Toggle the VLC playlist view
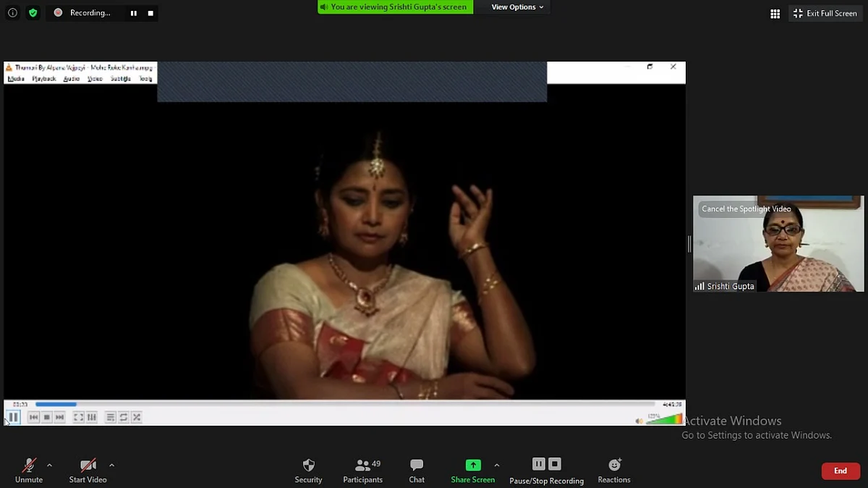The width and height of the screenshot is (868, 488). (x=110, y=417)
